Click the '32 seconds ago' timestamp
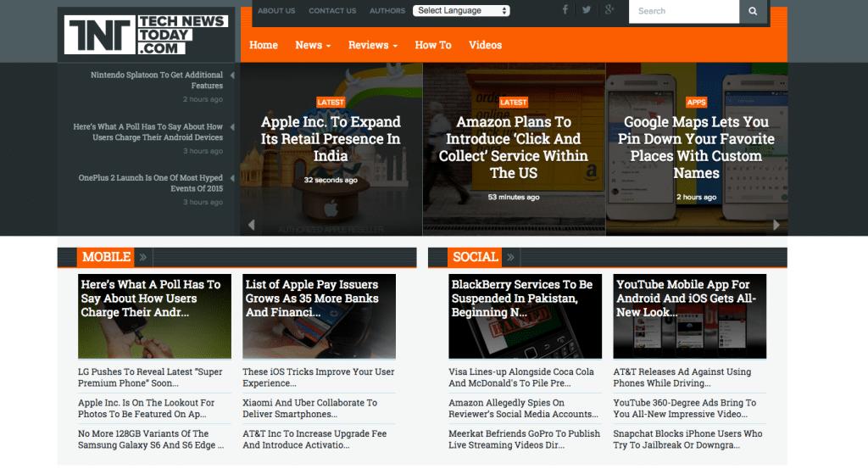Viewport: 868px width, 469px height. pos(331,180)
